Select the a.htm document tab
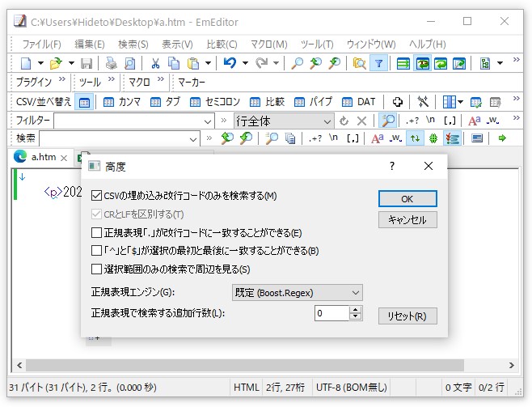Image resolution: width=532 pixels, height=407 pixels. click(x=44, y=157)
